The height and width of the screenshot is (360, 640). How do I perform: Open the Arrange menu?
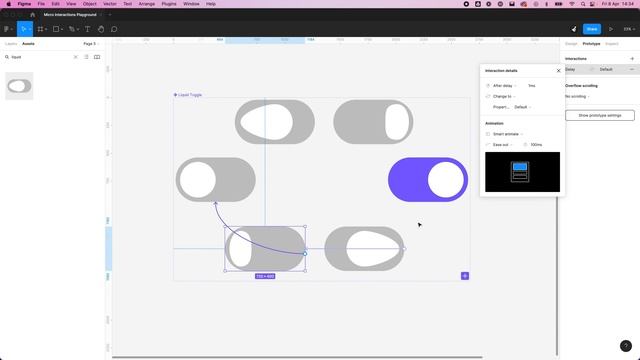(147, 4)
